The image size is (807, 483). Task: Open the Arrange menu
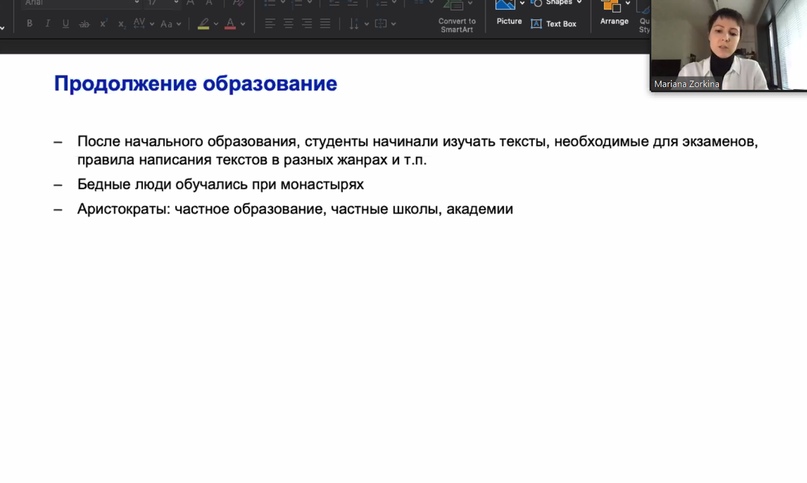[614, 12]
